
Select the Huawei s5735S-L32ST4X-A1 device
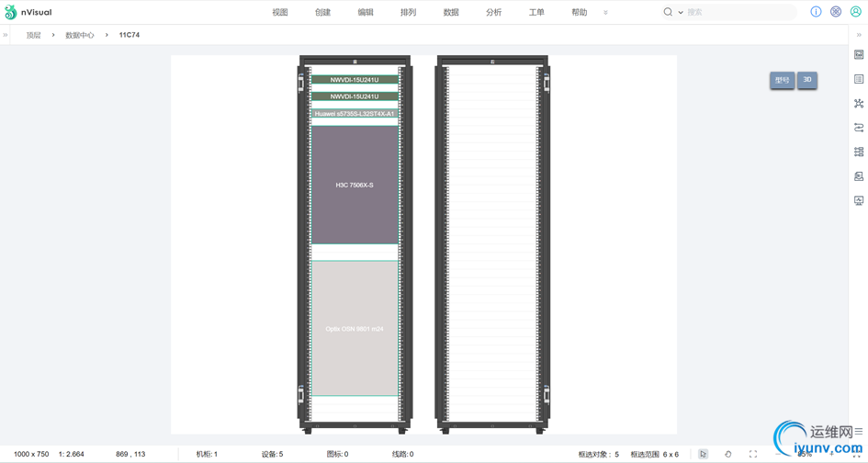click(355, 114)
